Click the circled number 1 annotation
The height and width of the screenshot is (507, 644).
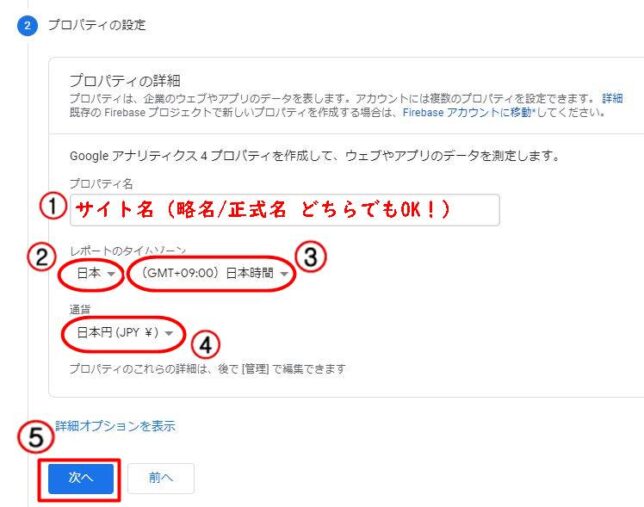tap(53, 206)
